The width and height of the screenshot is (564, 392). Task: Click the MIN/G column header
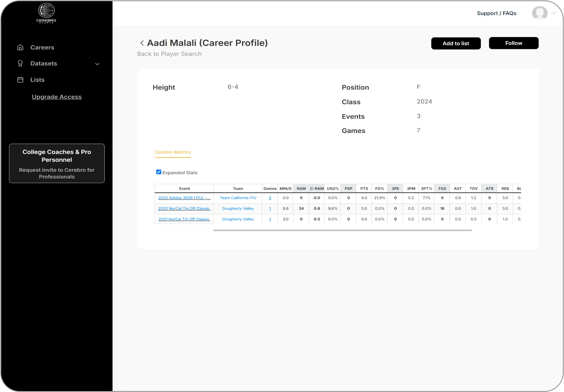click(285, 188)
